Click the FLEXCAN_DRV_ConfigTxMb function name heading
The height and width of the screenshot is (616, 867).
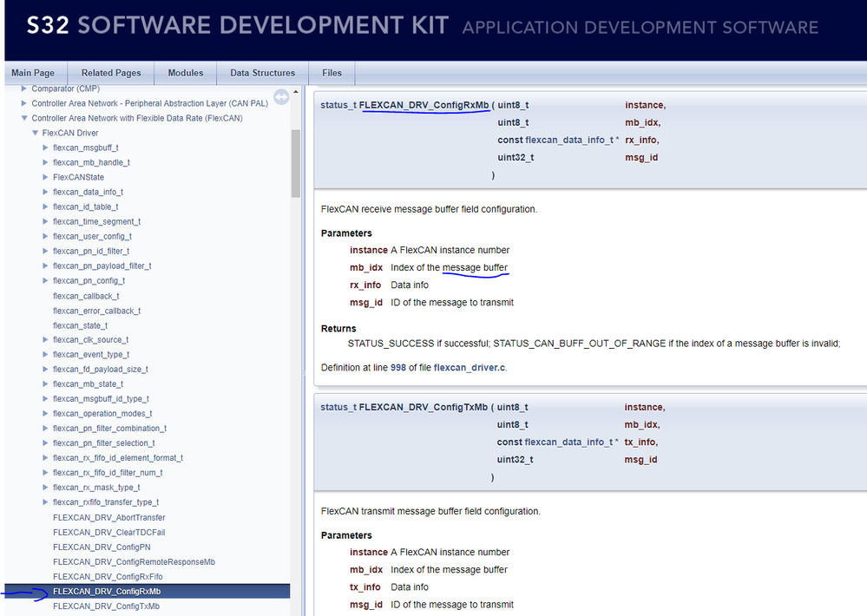pos(424,407)
